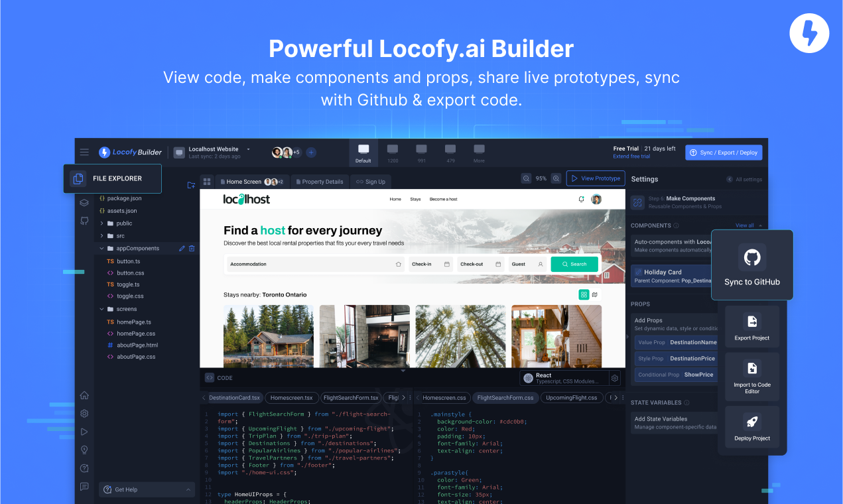Open the GitHub panel in the left sidebar

coord(84,221)
